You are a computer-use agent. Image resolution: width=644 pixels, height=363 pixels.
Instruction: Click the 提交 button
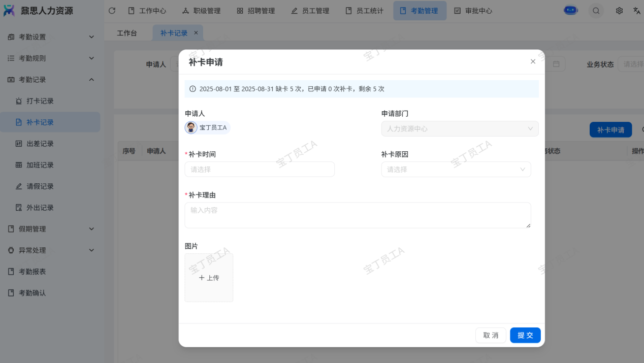pos(525,335)
